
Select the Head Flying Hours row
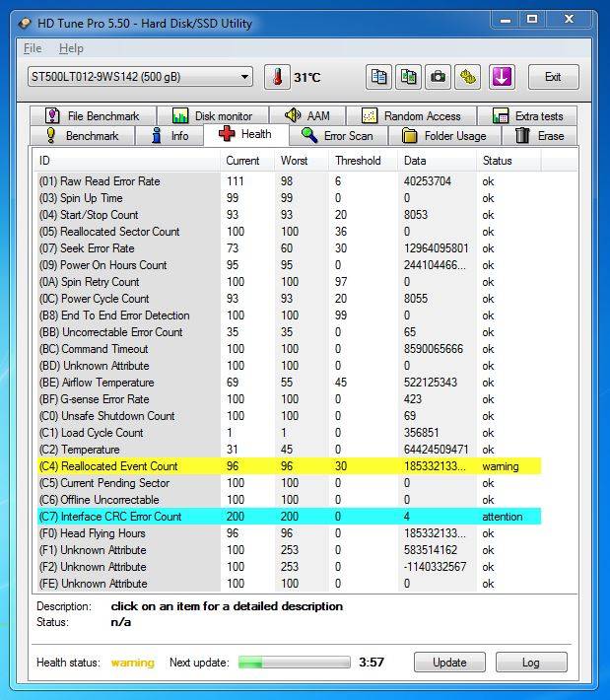point(289,533)
